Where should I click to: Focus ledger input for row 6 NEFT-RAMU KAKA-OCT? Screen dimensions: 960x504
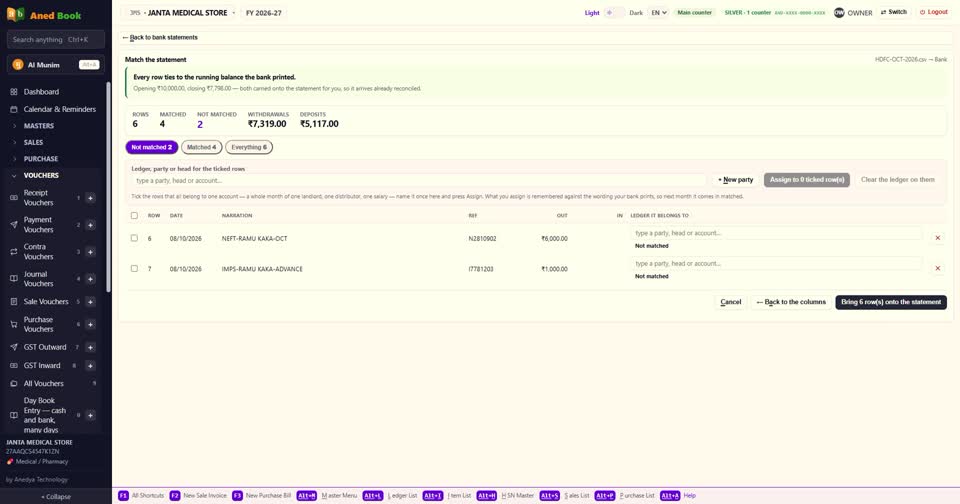pyautogui.click(x=776, y=233)
